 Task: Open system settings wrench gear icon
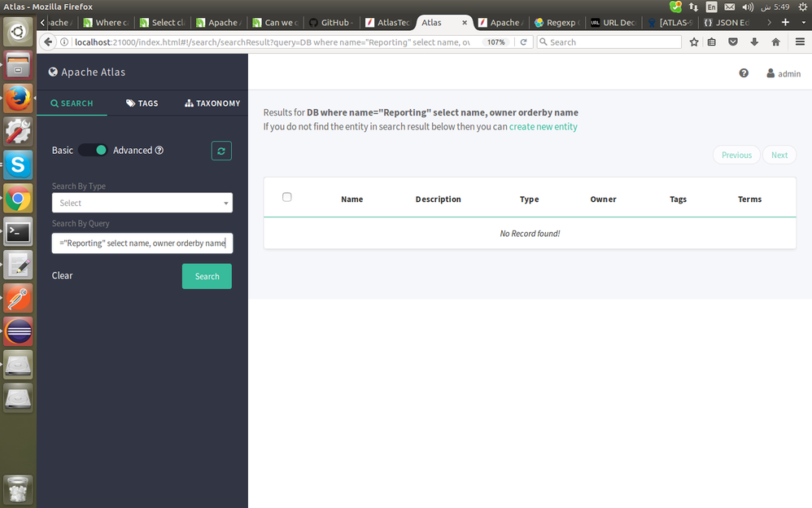pos(18,132)
